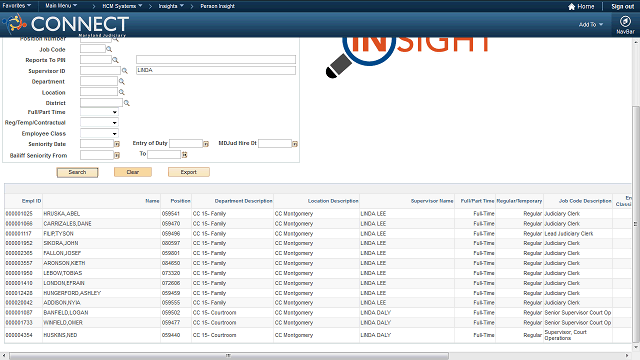The height and width of the screenshot is (360, 640).
Task: Select HUNGERFORD,ASHLEY name cell
Action: point(101,293)
